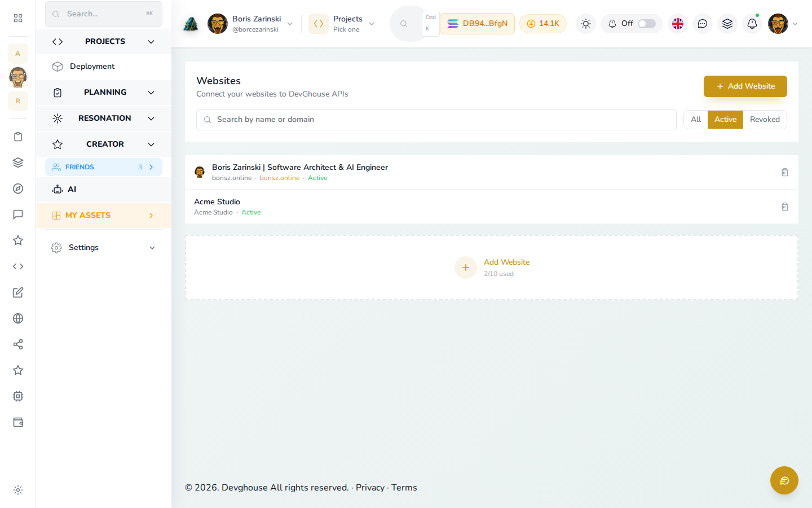Viewport: 812px width, 508px height.
Task: Open the chat bubble icon in left rail
Action: (18, 214)
